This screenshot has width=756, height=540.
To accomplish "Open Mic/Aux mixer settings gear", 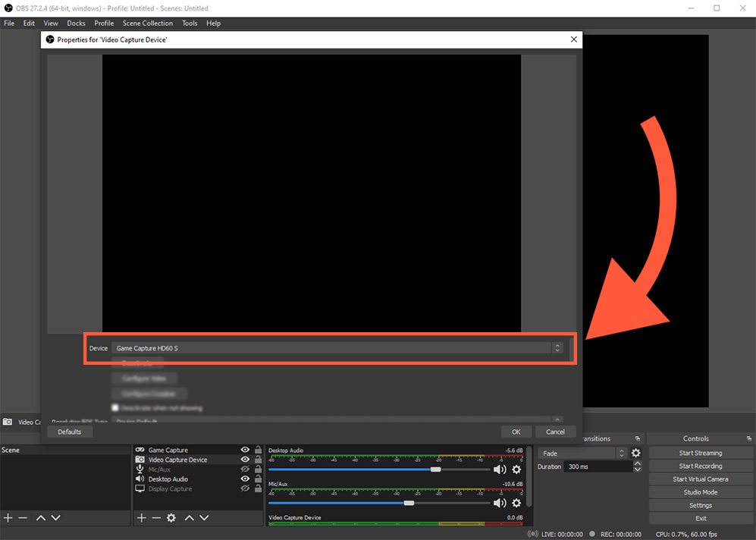I will [517, 503].
